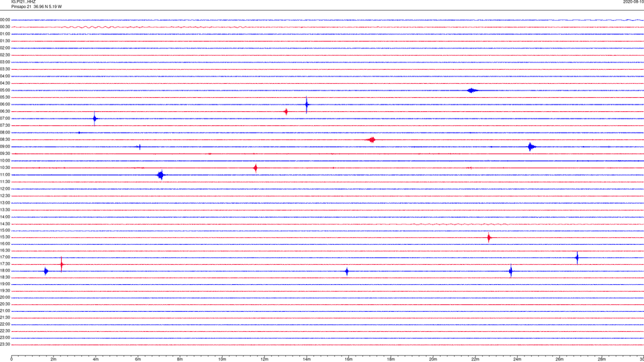The height and width of the screenshot is (362, 644).
Task: Select the 14:30 time row label
Action: tap(5, 224)
